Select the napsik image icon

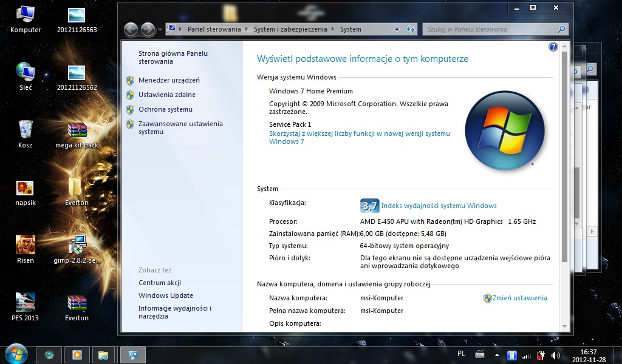(x=26, y=192)
